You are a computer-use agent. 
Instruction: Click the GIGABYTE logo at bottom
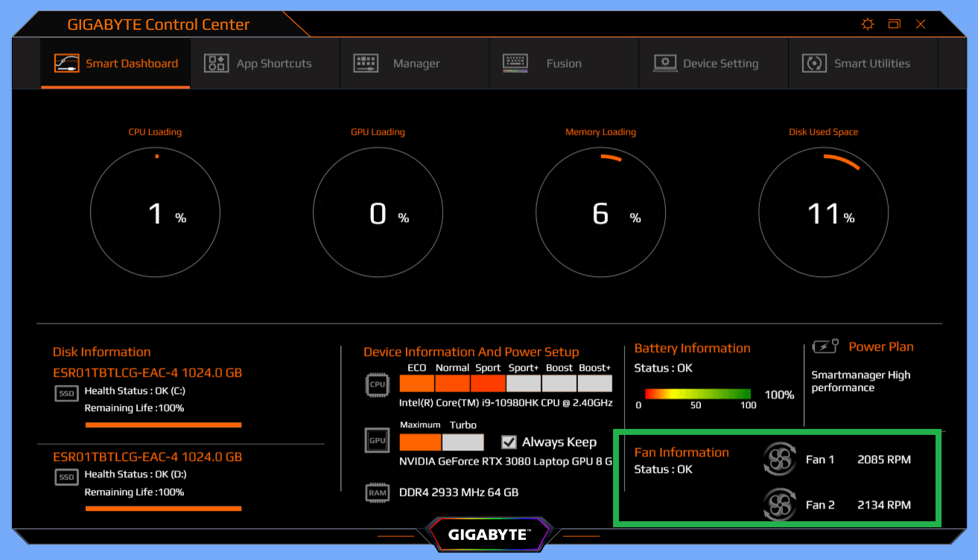pyautogui.click(x=489, y=534)
